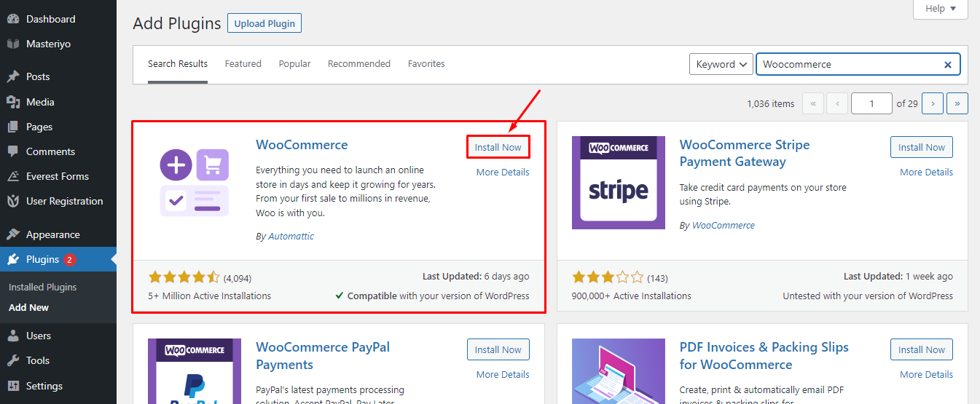Viewport: 980px width, 404px height.
Task: Select the Posts pin icon
Action: pos(13,76)
